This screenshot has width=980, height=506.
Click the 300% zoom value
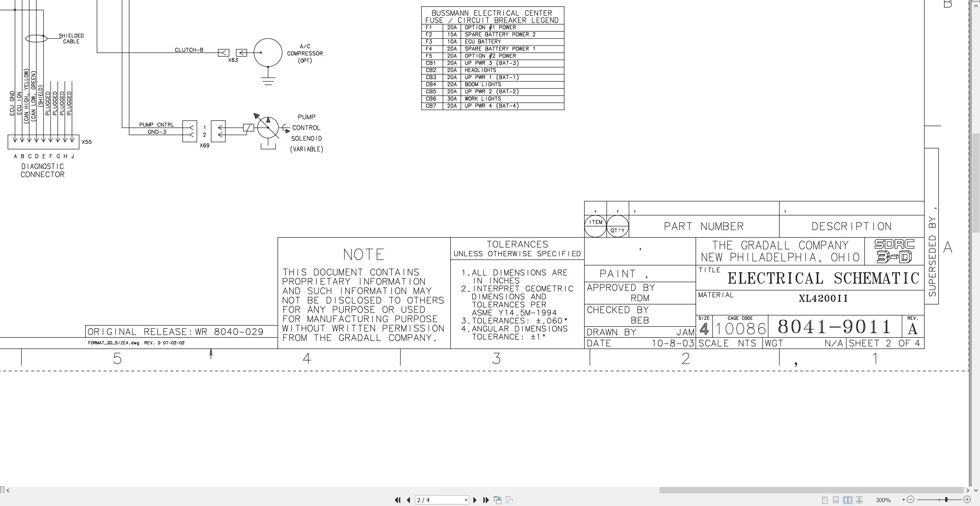[x=883, y=500]
